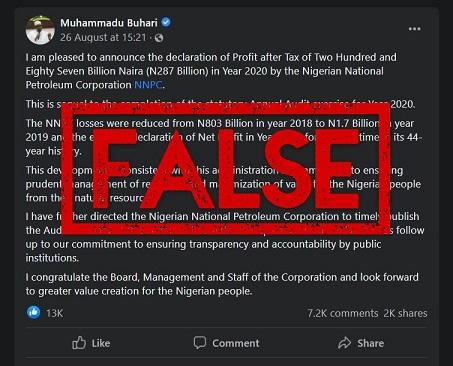Open the NNPC page link
The height and width of the screenshot is (366, 453).
[x=148, y=85]
